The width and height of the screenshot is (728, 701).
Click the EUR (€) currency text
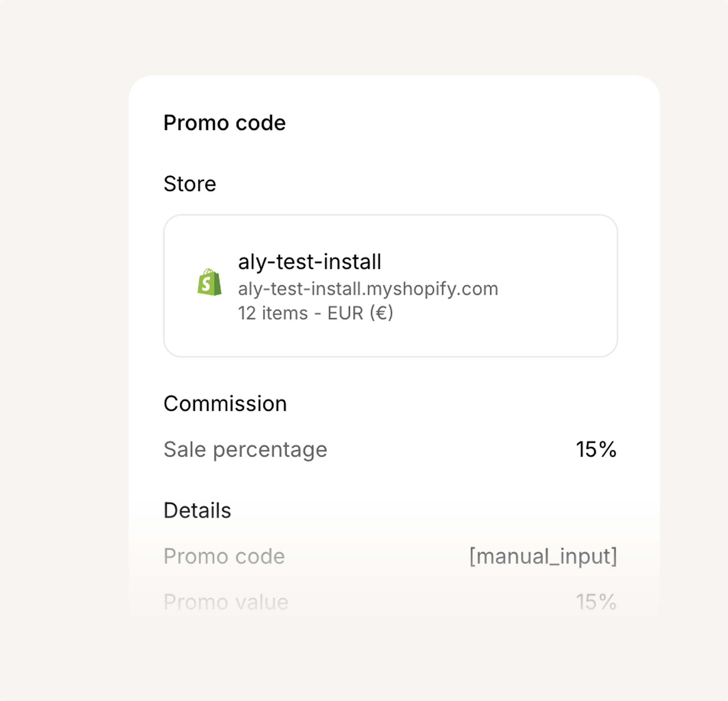pos(360,313)
